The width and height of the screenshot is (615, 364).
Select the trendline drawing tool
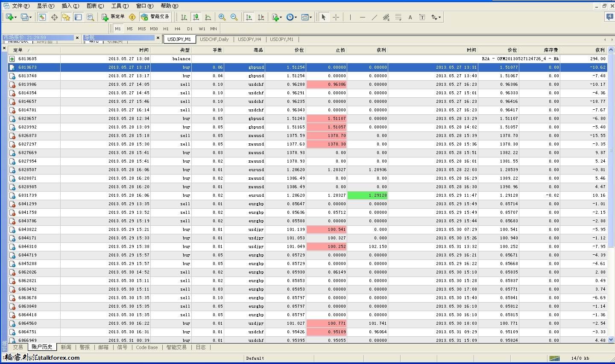(374, 17)
